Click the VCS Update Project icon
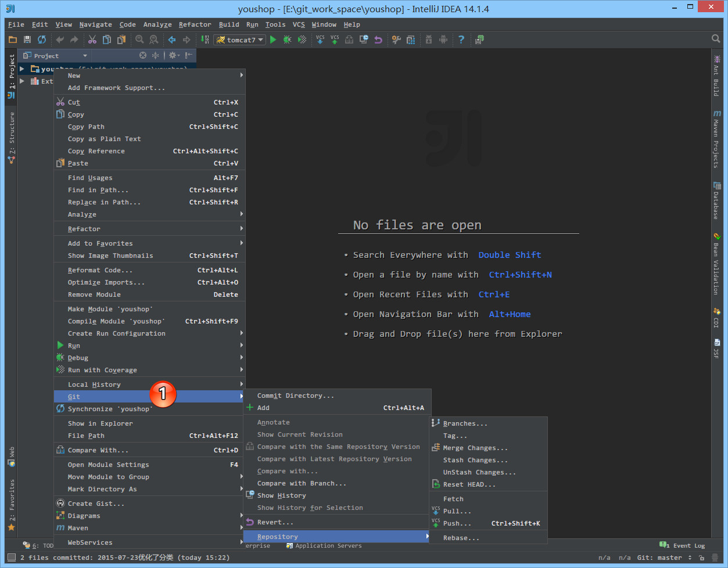 pos(320,39)
